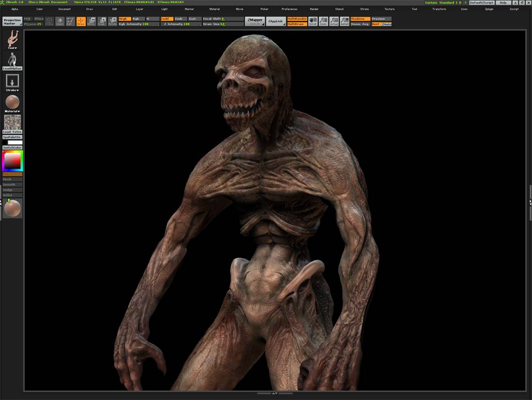Click the AAHalf size icon
Viewport: 532px width, 400px height.
344,21
